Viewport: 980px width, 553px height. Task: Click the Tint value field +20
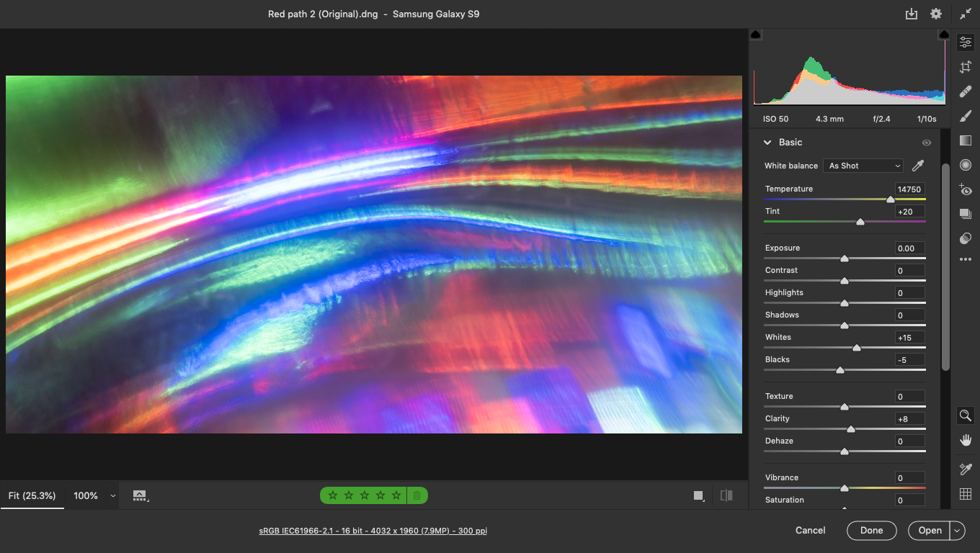909,212
